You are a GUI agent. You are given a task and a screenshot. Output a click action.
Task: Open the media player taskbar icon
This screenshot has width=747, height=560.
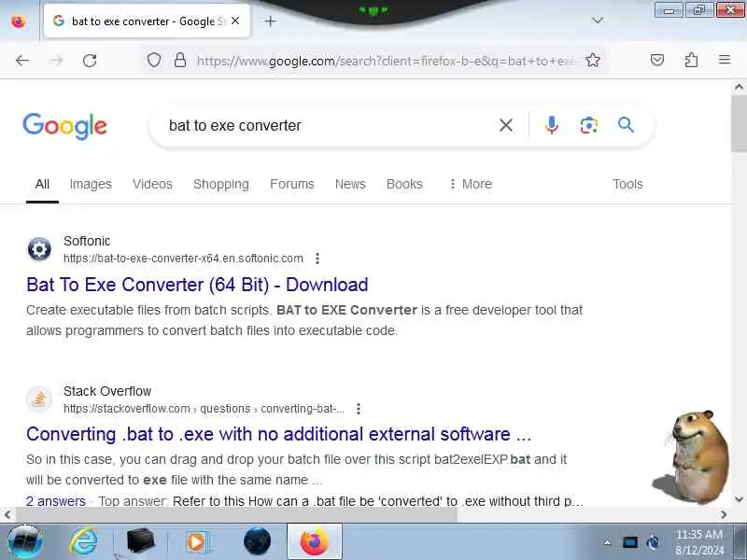pyautogui.click(x=197, y=542)
